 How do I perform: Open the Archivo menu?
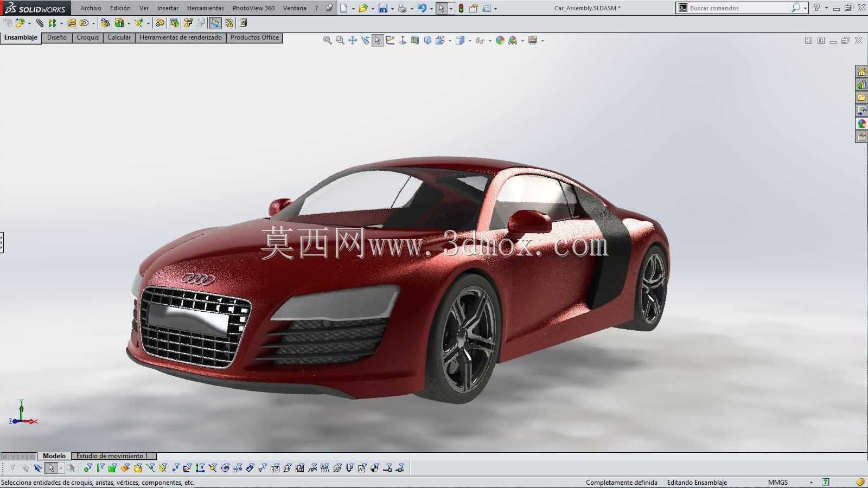click(x=91, y=8)
